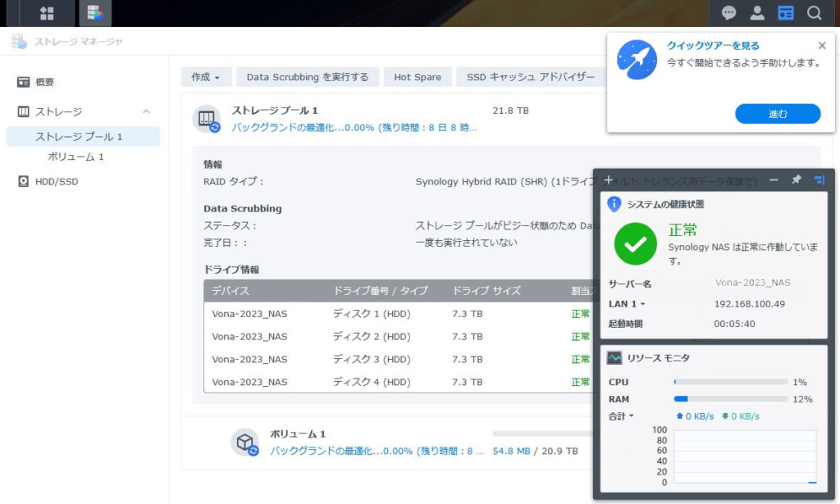Click the 192.168.100.49 IP address
Image resolution: width=840 pixels, height=504 pixels.
pos(750,304)
